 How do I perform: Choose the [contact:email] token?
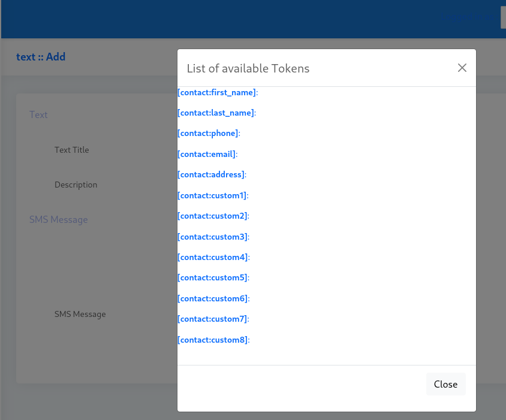point(207,154)
